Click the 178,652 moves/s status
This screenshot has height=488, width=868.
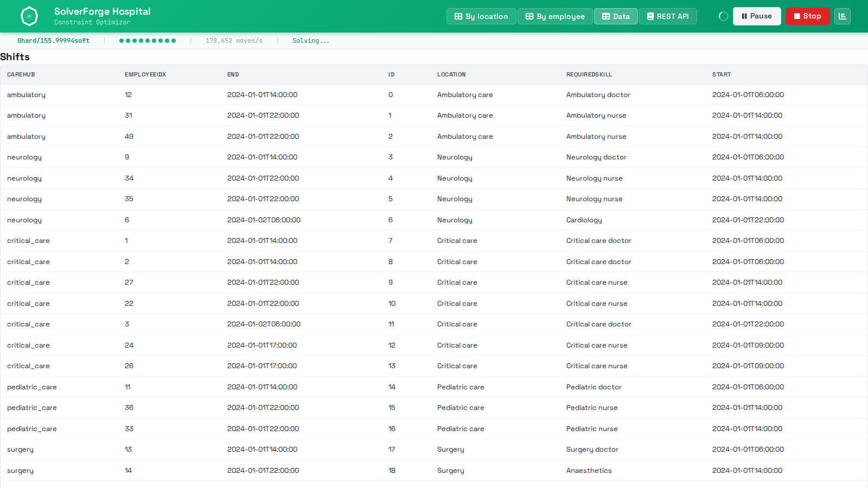coord(234,41)
